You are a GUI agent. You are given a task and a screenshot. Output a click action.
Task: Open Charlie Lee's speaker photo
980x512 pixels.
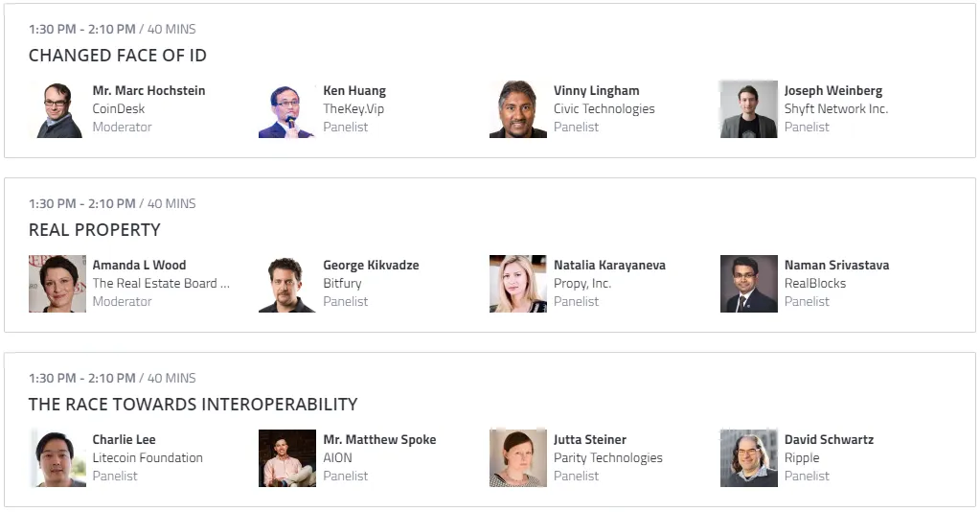[57, 458]
